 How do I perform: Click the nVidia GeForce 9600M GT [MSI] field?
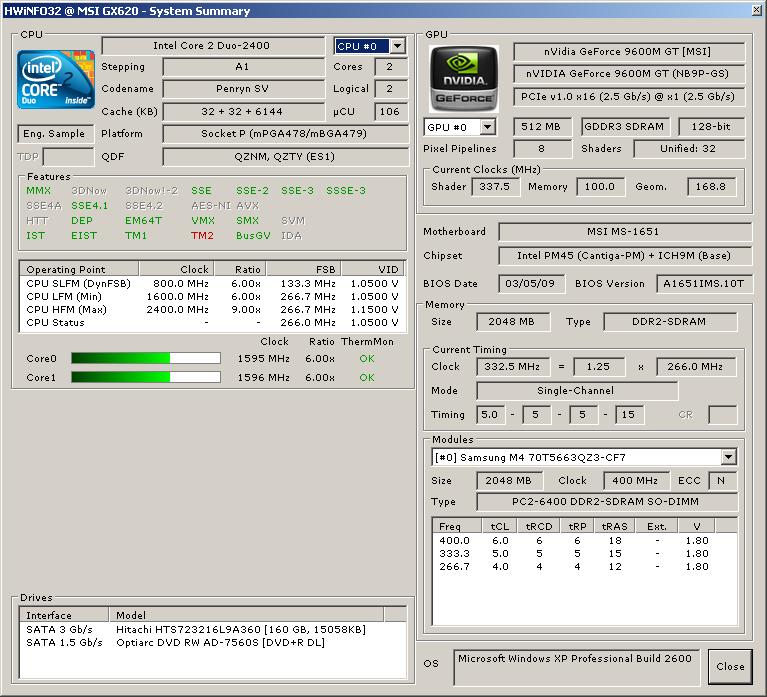coord(629,52)
